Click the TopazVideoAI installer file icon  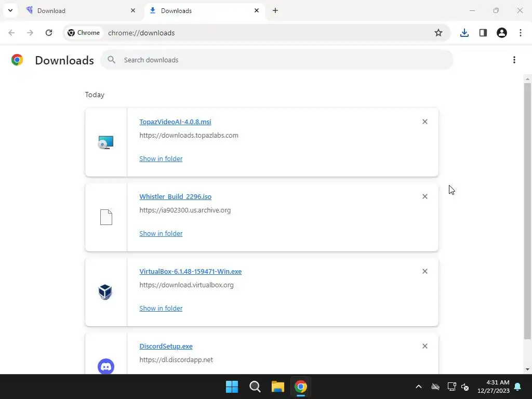pos(105,142)
